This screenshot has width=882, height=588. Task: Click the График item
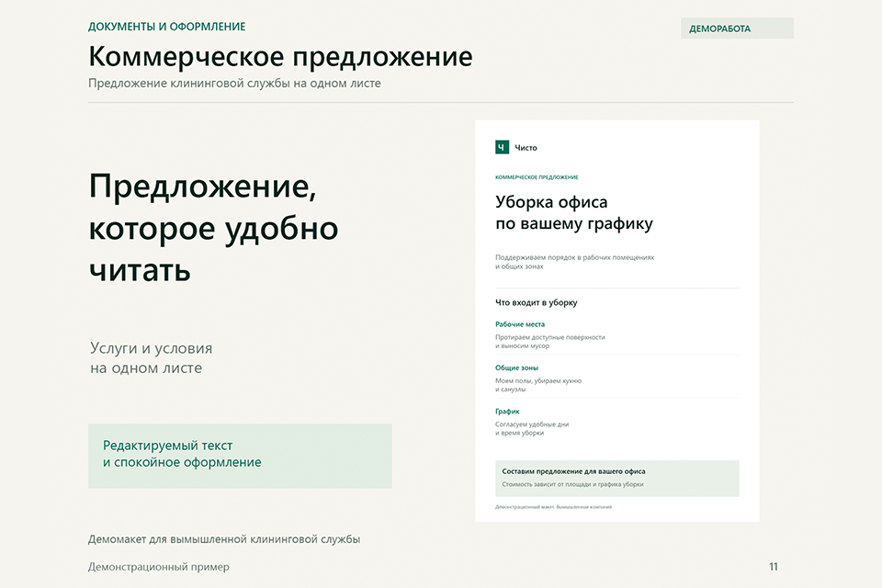(507, 412)
